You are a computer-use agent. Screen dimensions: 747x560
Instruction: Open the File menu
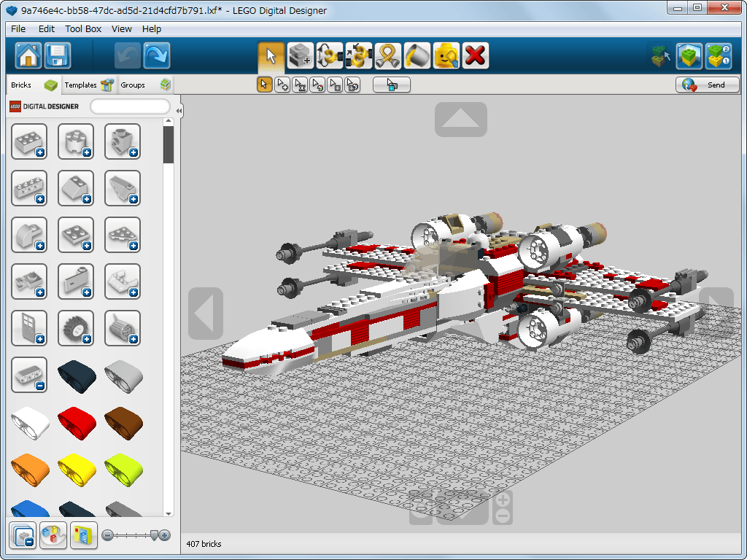coord(18,29)
